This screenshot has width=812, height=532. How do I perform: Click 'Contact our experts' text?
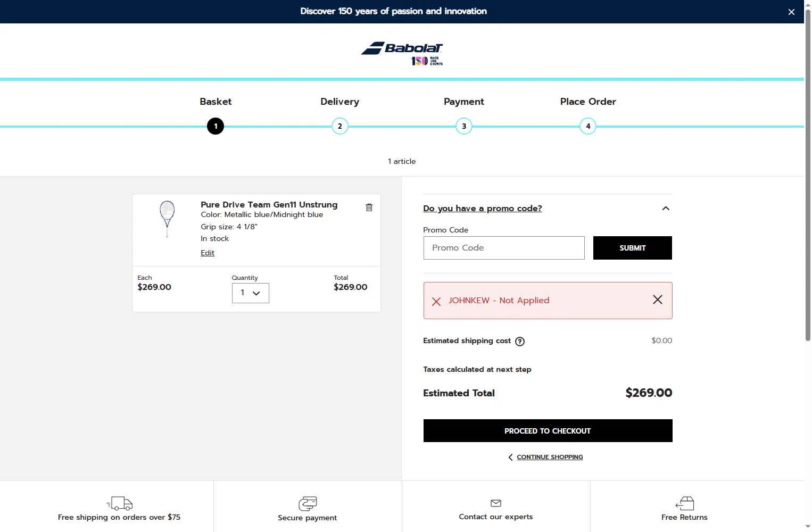tap(496, 517)
